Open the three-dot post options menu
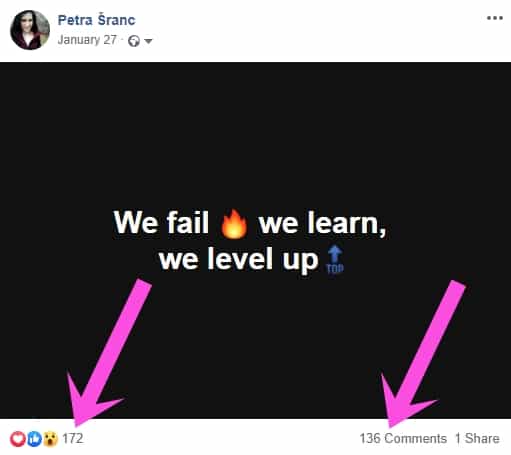Viewport: 511px width, 455px height. (x=495, y=18)
